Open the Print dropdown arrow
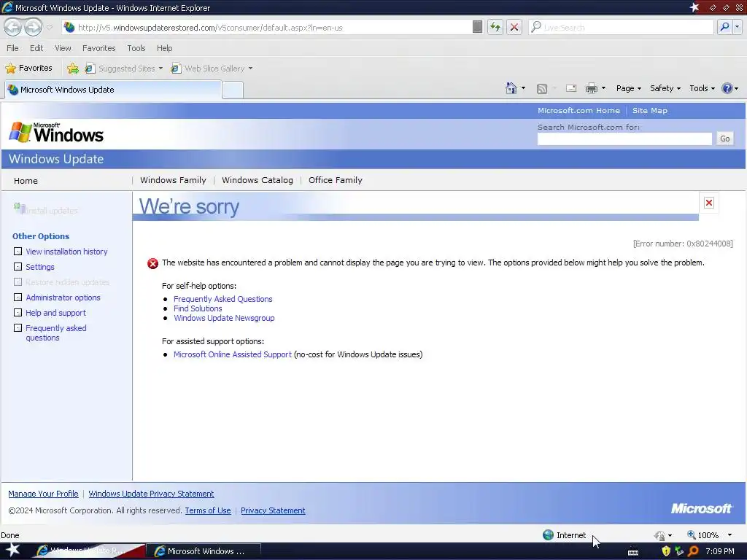747x560 pixels. [603, 88]
